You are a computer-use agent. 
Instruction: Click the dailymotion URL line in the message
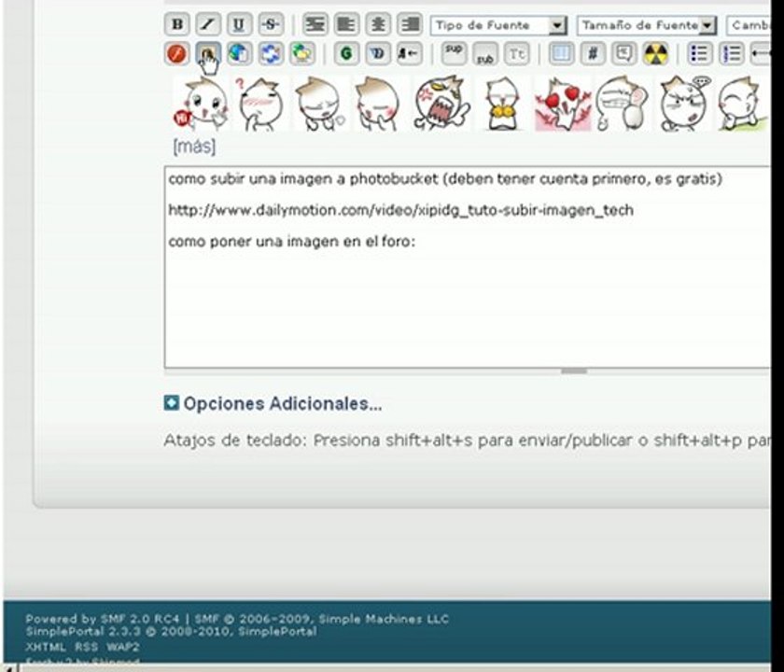pyautogui.click(x=401, y=210)
